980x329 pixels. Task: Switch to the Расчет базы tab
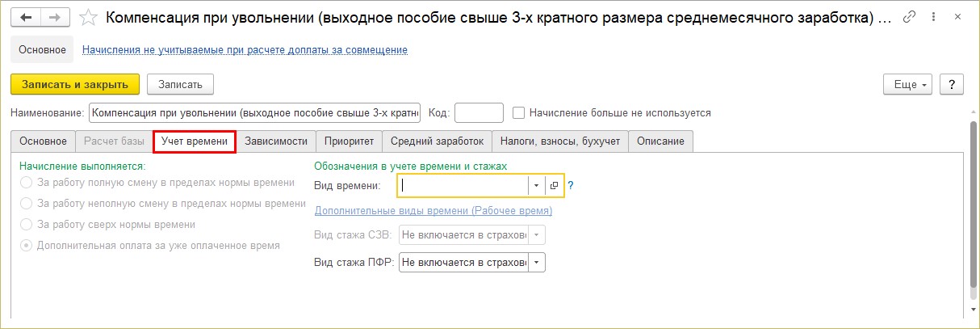click(x=115, y=141)
